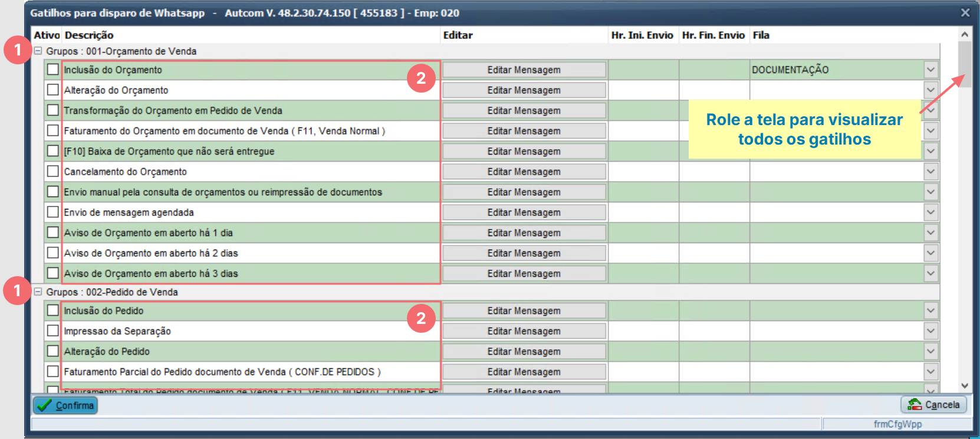
Task: Open Fila dropdown for Alteração do Pedido
Action: click(930, 352)
